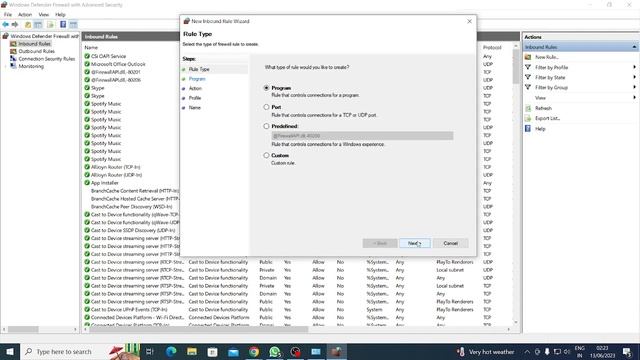Click the Refresh icon in Actions pane
This screenshot has width=640, height=360.
pyautogui.click(x=528, y=108)
